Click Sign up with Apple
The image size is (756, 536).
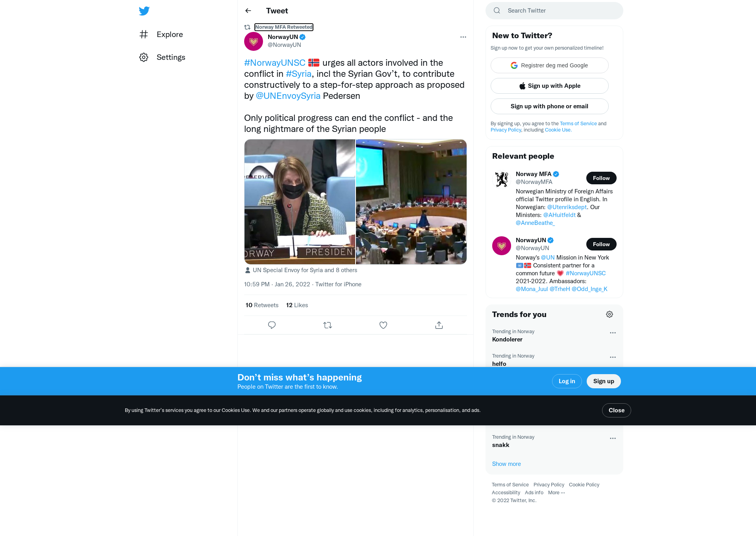coord(550,86)
